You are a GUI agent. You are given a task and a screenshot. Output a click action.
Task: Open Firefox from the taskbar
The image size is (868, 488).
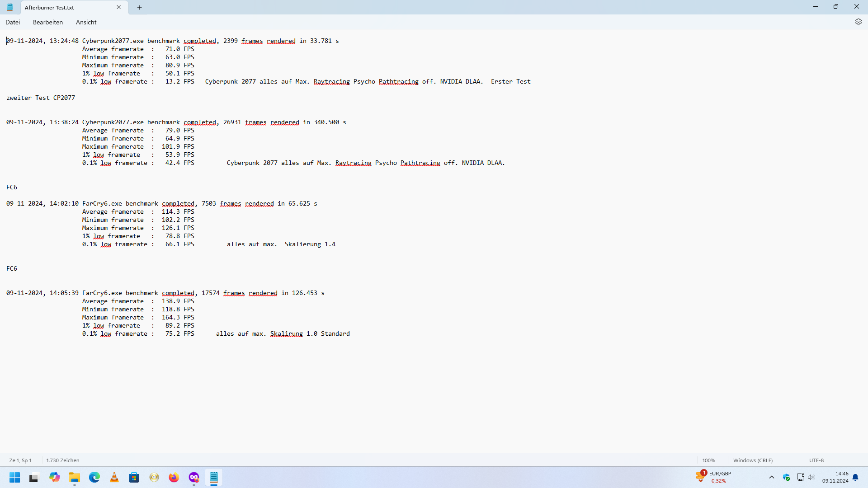click(x=174, y=478)
